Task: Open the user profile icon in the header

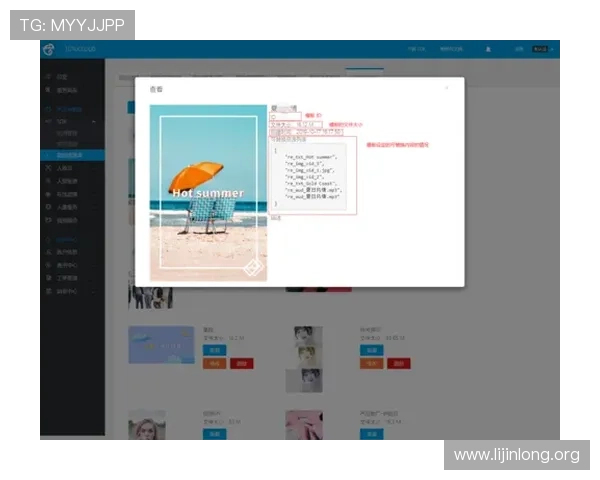Action: click(x=488, y=49)
